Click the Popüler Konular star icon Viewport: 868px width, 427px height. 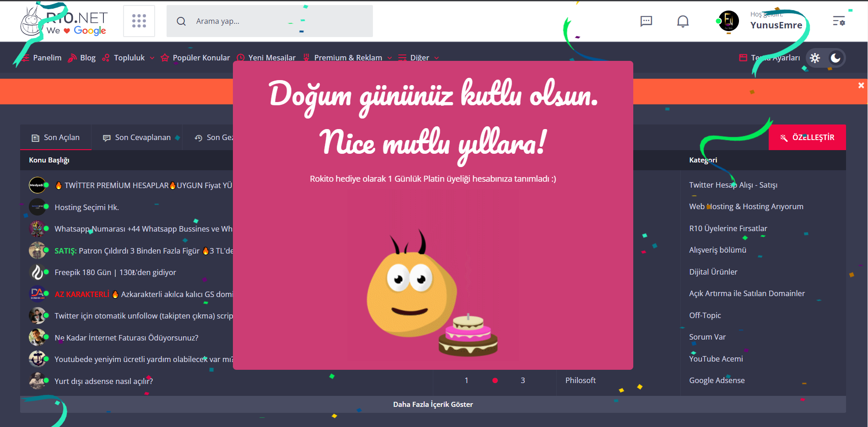coord(165,58)
